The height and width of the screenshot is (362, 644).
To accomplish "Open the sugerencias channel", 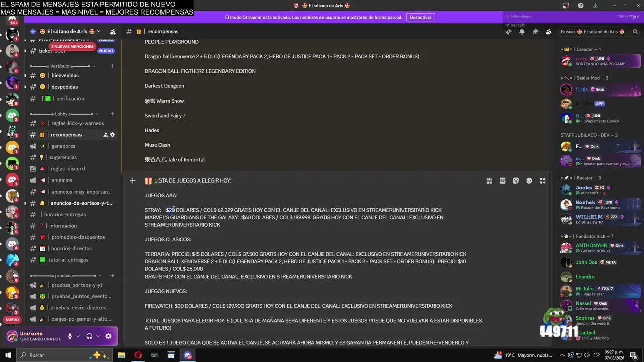I will [72, 157].
